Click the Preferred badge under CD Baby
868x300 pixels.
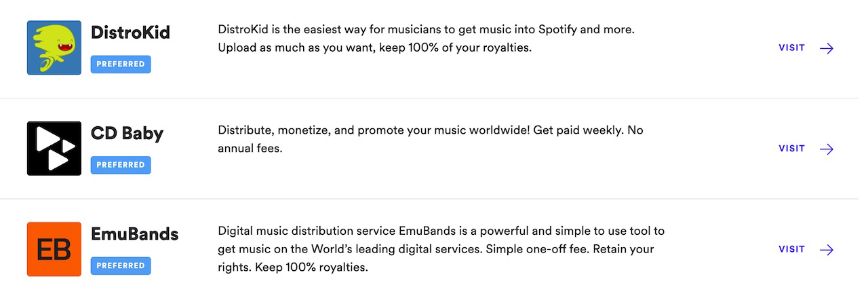point(121,165)
